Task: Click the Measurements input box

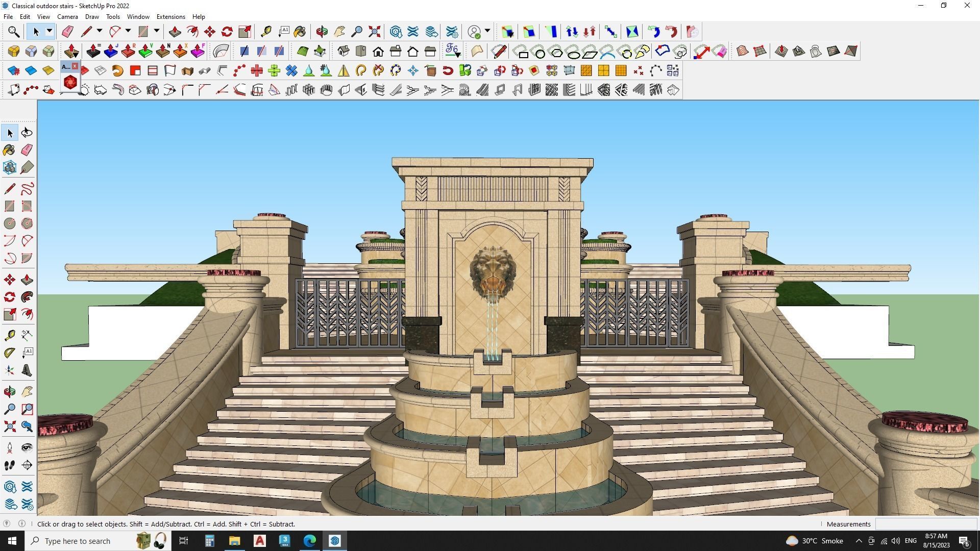Action: (926, 524)
